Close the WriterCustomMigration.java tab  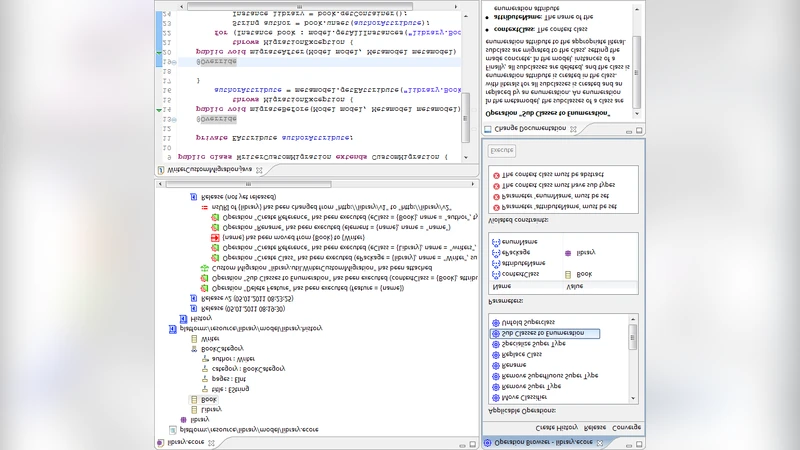(x=259, y=170)
